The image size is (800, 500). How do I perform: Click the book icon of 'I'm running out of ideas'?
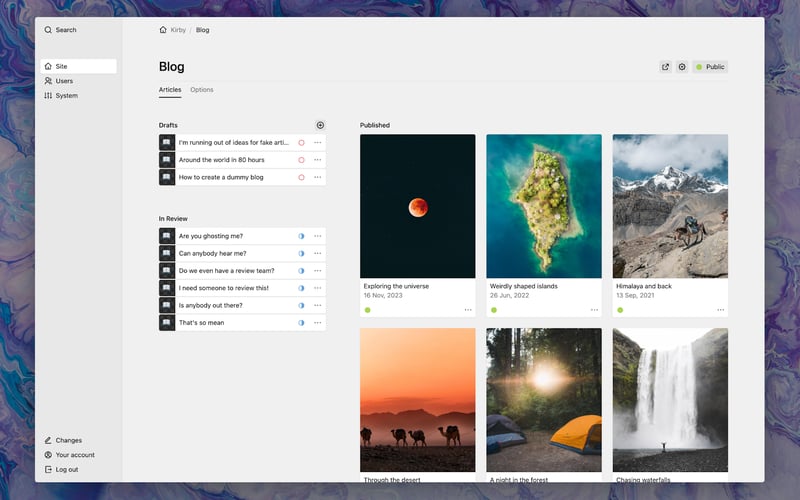tap(167, 143)
